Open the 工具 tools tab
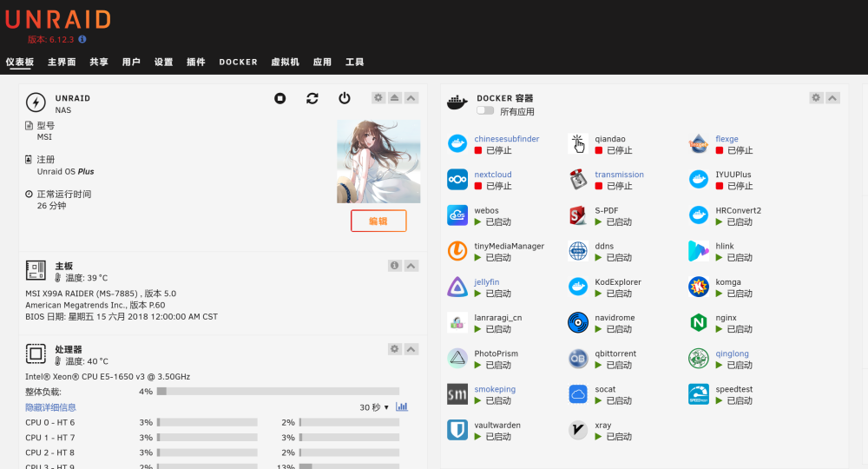The height and width of the screenshot is (469, 868). pos(355,62)
